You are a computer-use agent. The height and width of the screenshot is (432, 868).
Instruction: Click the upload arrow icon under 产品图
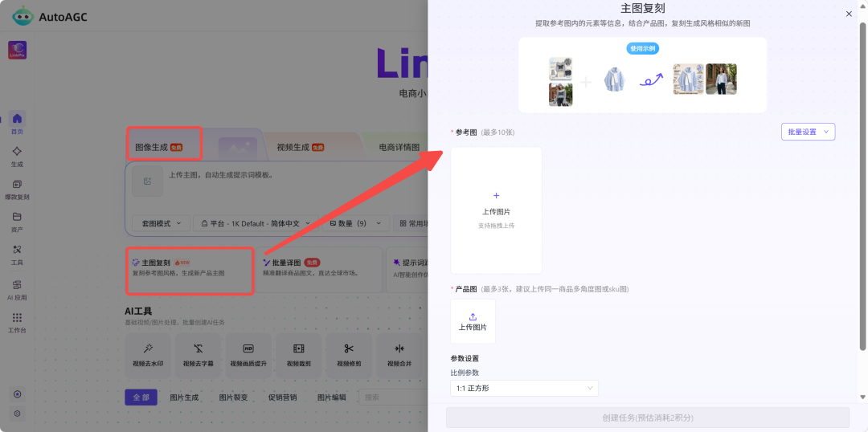(x=473, y=317)
